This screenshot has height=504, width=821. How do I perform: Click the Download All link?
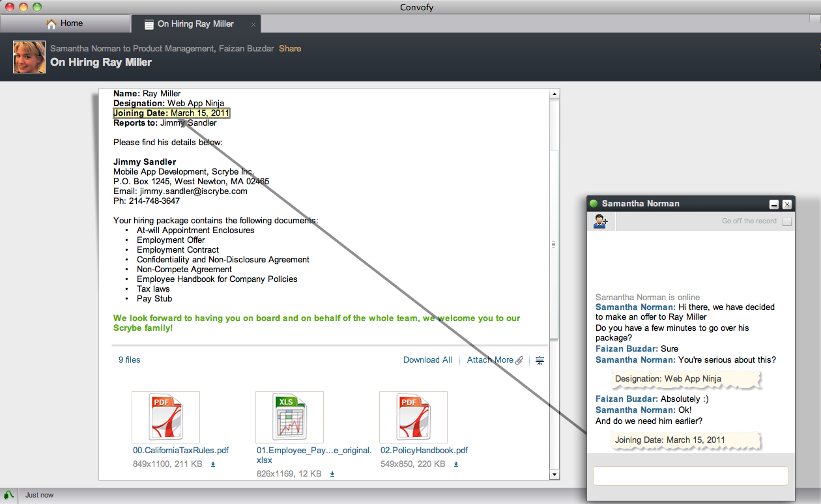pos(427,360)
